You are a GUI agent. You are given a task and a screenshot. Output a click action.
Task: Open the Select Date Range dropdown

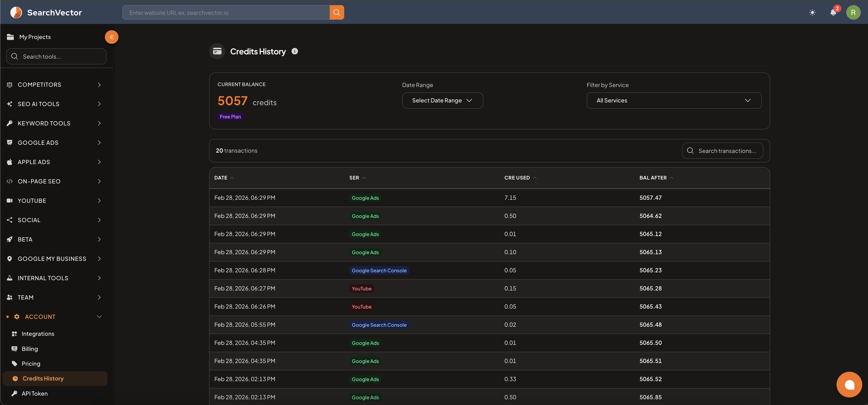pyautogui.click(x=442, y=100)
